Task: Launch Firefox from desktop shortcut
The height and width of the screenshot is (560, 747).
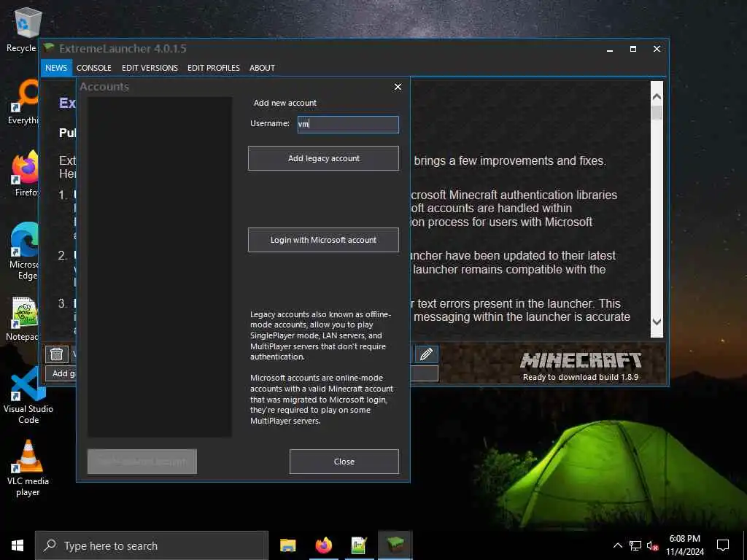Action: 25,174
